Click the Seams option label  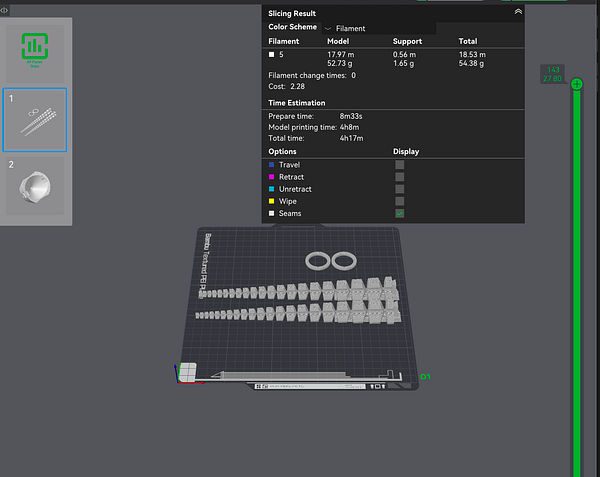tap(290, 213)
